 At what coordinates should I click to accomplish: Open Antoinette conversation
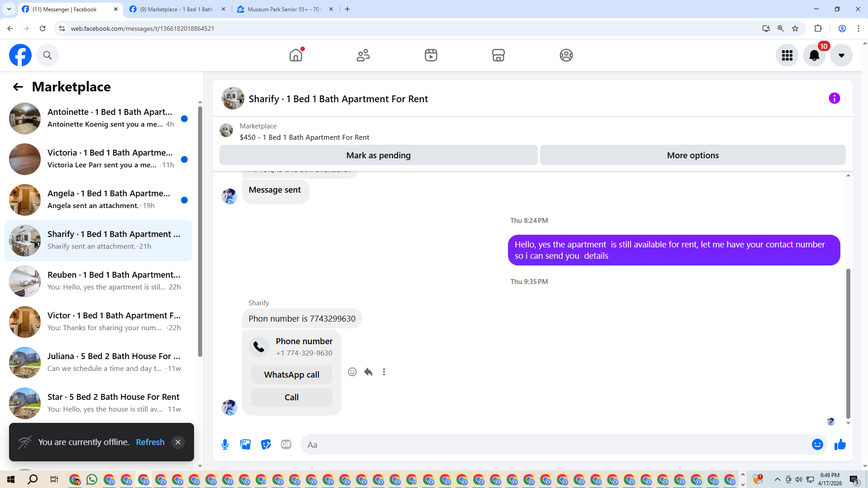(99, 118)
